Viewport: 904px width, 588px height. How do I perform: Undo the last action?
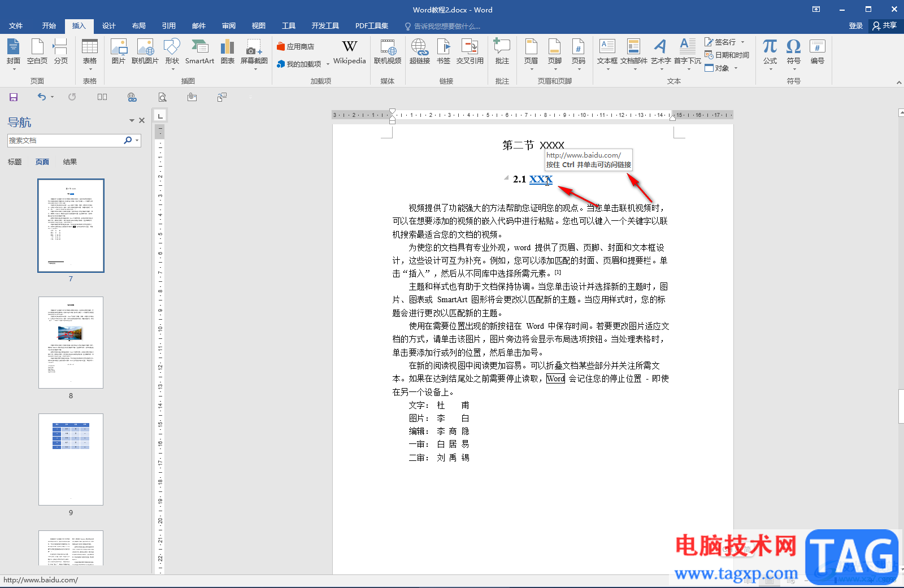(x=42, y=97)
